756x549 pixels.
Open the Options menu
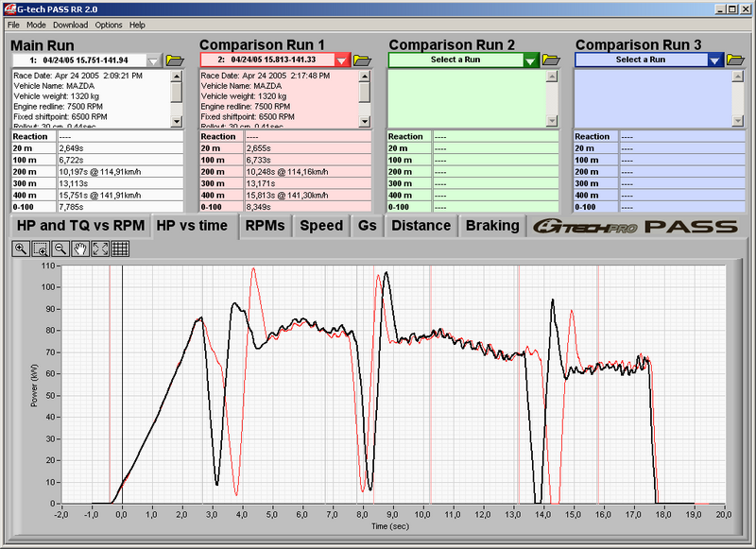point(109,26)
